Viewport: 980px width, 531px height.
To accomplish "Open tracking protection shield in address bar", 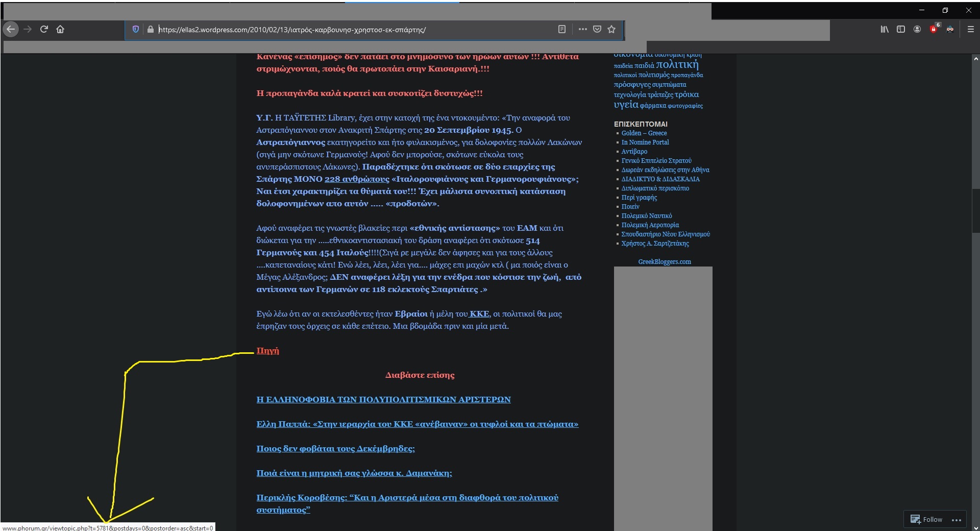I will pos(135,29).
